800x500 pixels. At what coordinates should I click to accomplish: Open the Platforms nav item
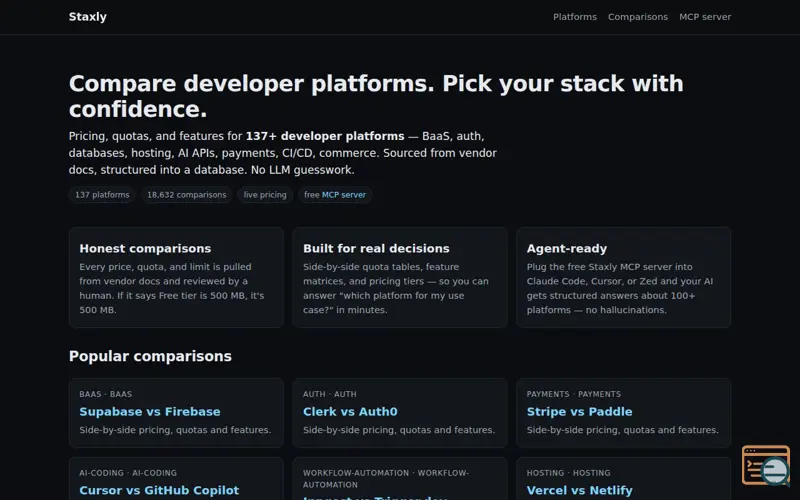coord(574,17)
